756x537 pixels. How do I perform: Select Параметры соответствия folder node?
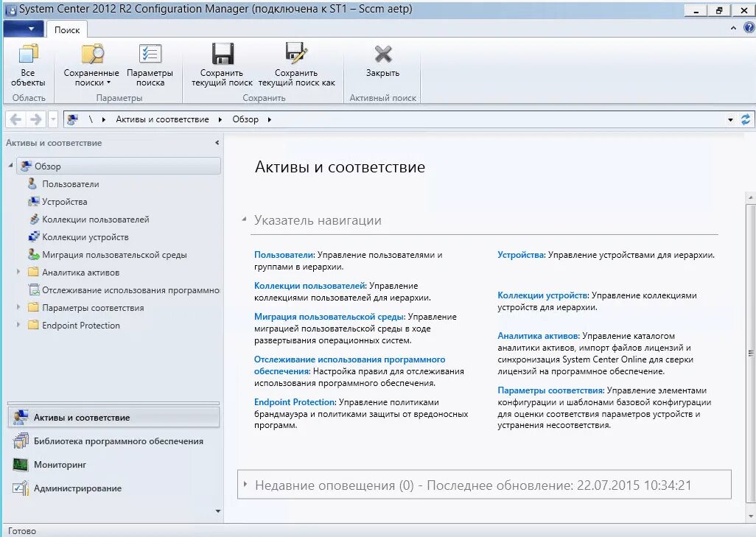pos(93,308)
